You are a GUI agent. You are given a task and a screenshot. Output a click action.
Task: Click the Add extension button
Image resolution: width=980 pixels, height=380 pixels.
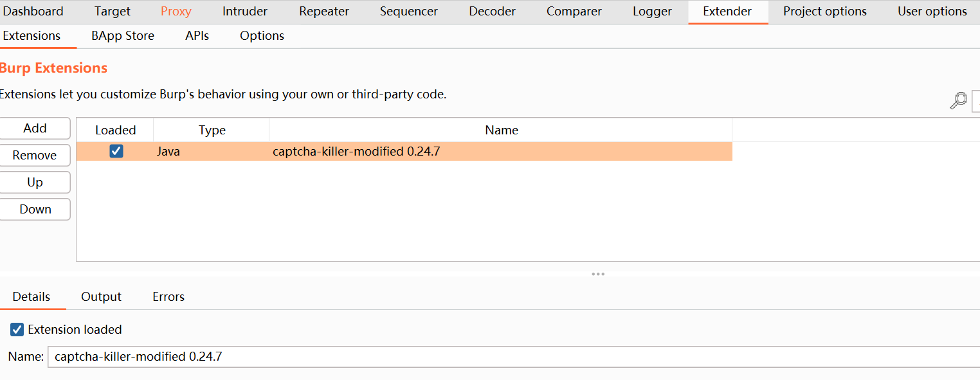point(35,129)
